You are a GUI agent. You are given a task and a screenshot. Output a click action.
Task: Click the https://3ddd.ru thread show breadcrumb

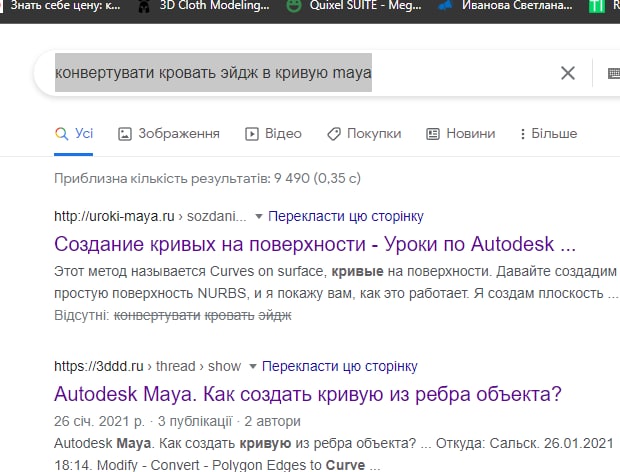tap(147, 366)
